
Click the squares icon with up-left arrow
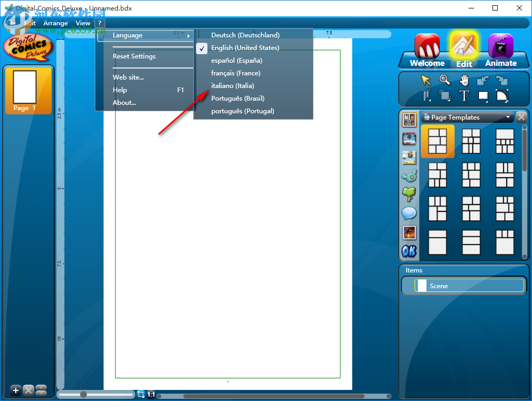click(482, 81)
